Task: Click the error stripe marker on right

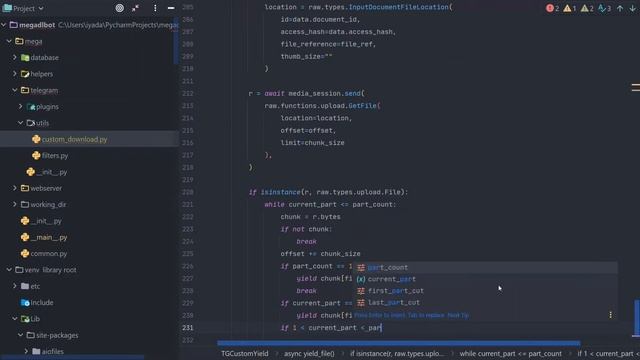Action: pyautogui.click(x=636, y=87)
